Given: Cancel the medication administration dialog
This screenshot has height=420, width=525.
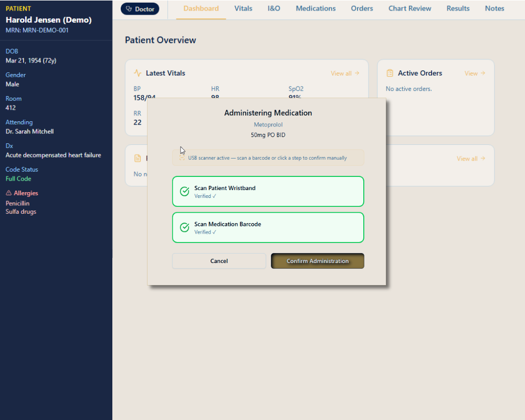Looking at the screenshot, I should point(219,261).
